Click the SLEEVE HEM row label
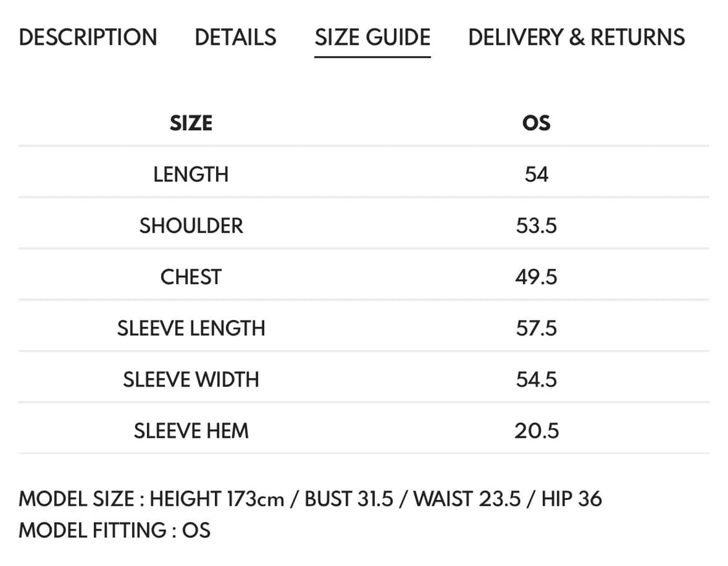The width and height of the screenshot is (728, 566). (x=191, y=431)
